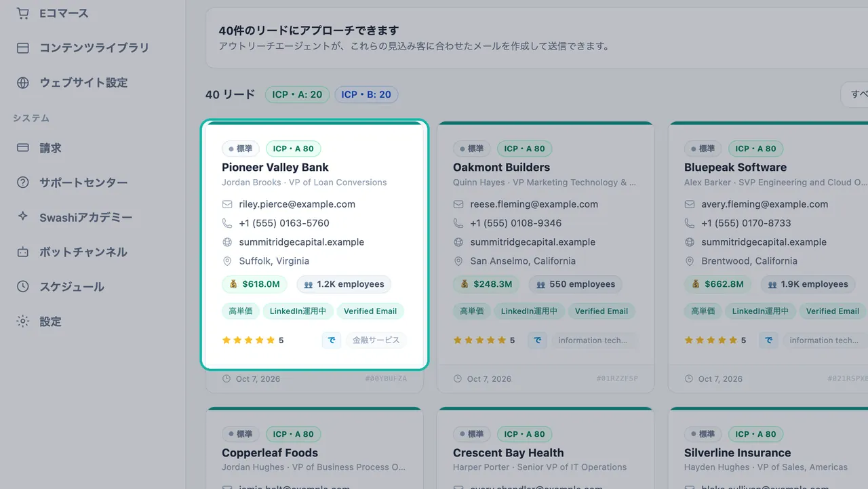Click phone number +1 (555) 0108-9346
Screen dimensions: 868x489
tap(515, 223)
